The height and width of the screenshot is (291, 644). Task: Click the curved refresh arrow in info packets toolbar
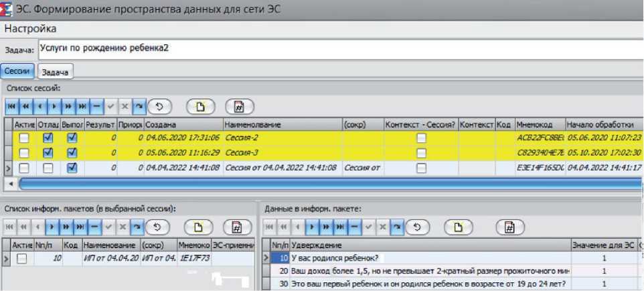pos(139,227)
